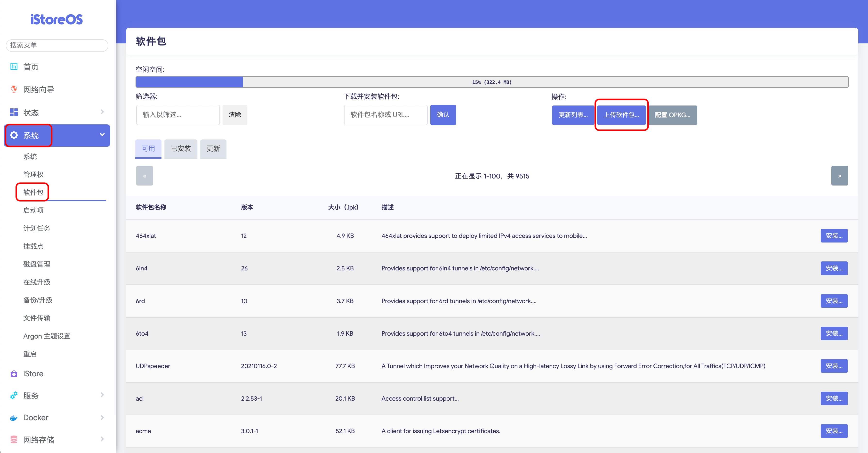Screen dimensions: 868x453
Task: Click the iStore shopping bag icon
Action: pyautogui.click(x=14, y=374)
